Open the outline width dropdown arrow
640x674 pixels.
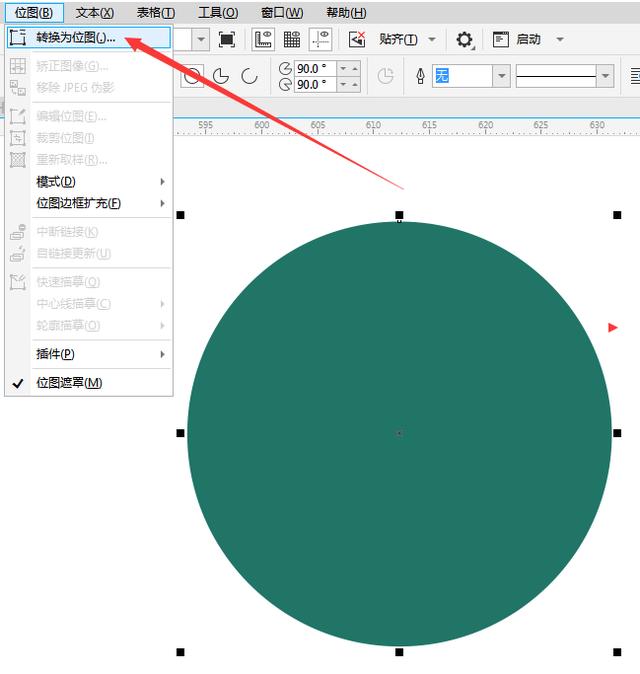click(x=502, y=76)
